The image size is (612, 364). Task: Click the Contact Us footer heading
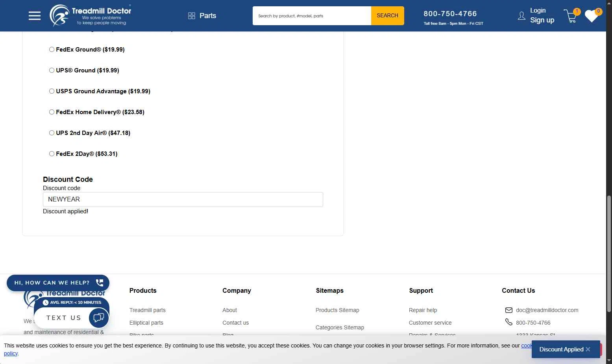(518, 291)
